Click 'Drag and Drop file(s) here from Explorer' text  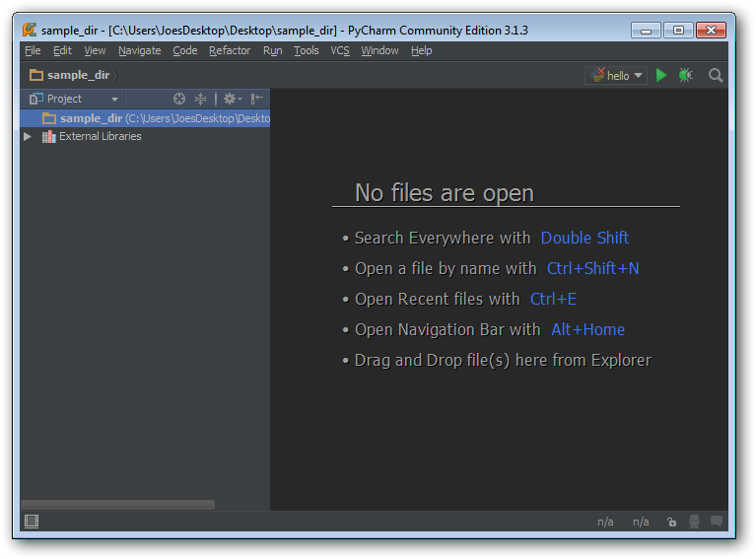(x=503, y=360)
